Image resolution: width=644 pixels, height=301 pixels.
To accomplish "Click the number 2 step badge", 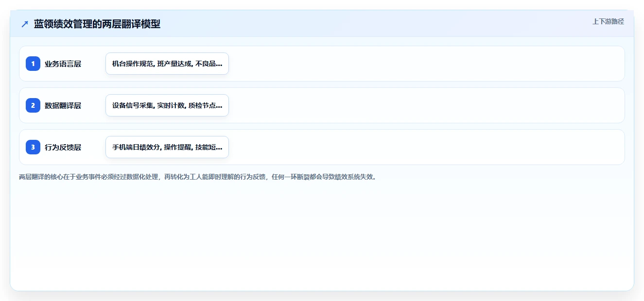I will [x=33, y=105].
